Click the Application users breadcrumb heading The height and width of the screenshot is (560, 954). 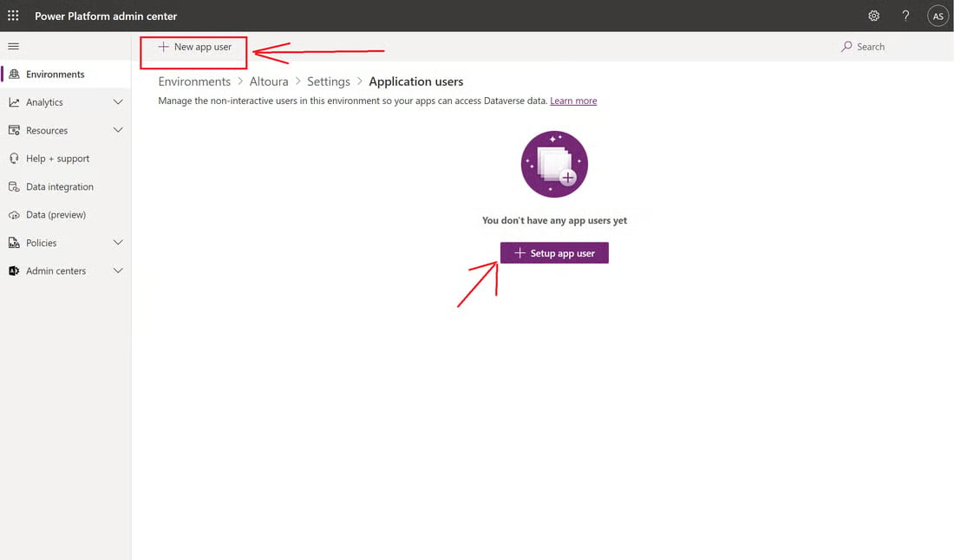point(416,81)
